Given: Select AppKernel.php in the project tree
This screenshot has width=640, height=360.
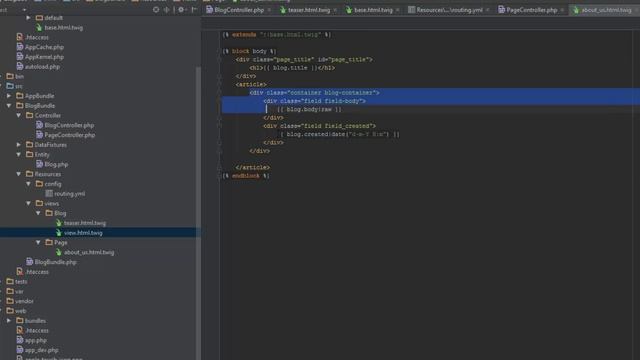Looking at the screenshot, I should click(x=44, y=57).
